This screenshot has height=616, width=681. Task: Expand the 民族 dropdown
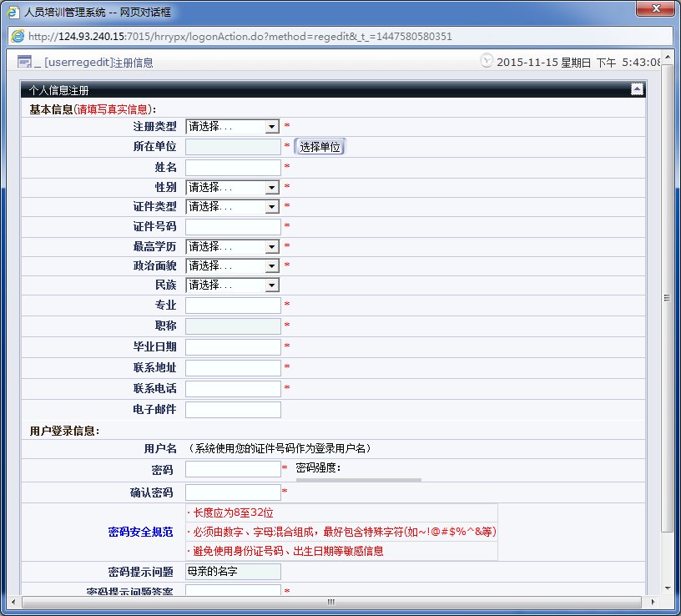tap(232, 285)
